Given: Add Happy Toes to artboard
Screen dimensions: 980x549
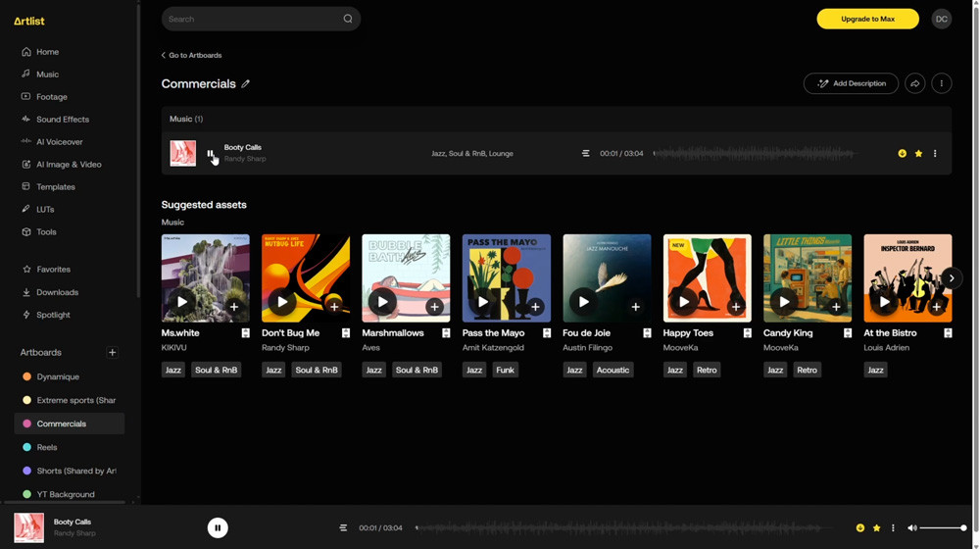Looking at the screenshot, I should [736, 307].
